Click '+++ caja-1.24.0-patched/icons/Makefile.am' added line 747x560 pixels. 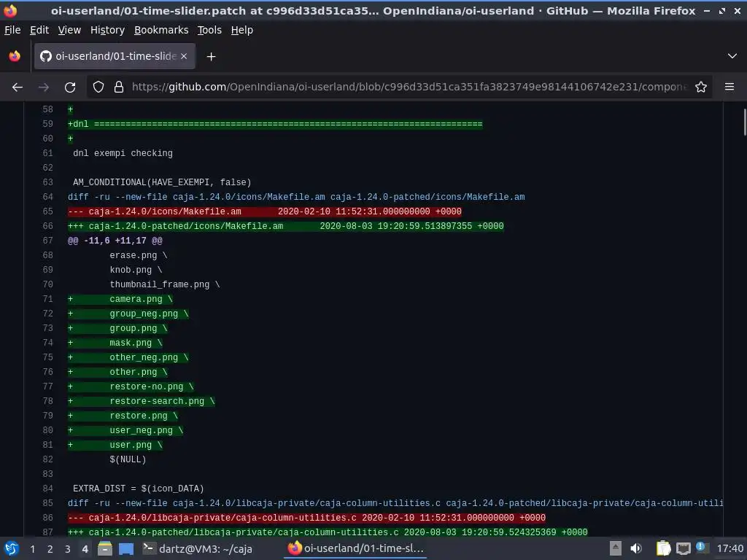coord(286,226)
